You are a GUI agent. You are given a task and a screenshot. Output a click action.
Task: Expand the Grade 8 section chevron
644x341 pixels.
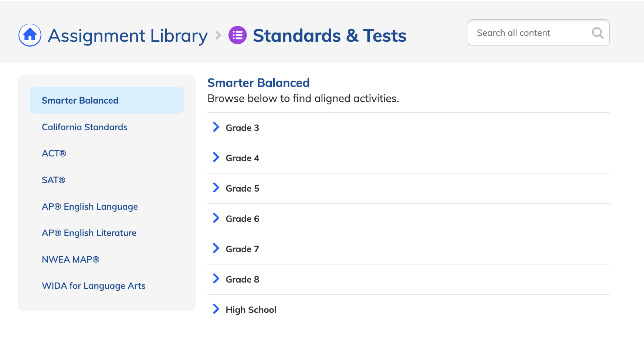(x=216, y=279)
